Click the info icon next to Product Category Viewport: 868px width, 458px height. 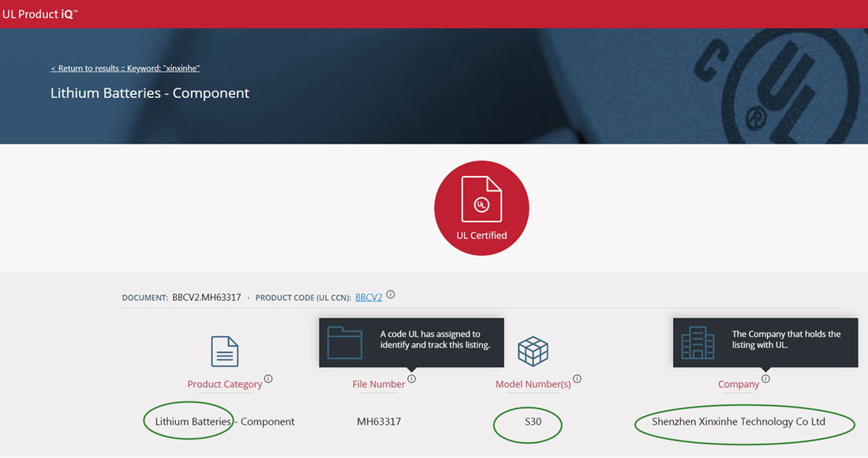pyautogui.click(x=268, y=379)
